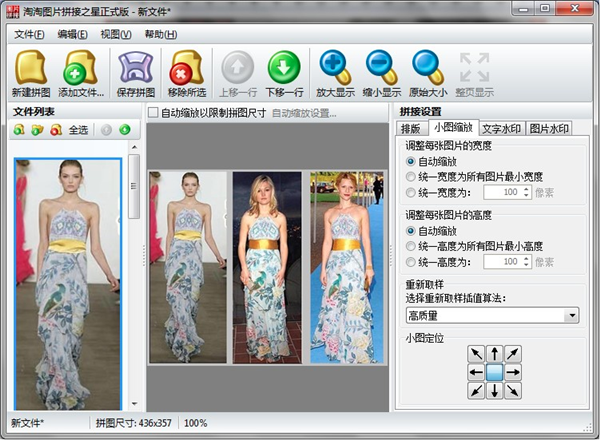Click the 全选 button in file list
600x440 pixels.
(78, 130)
